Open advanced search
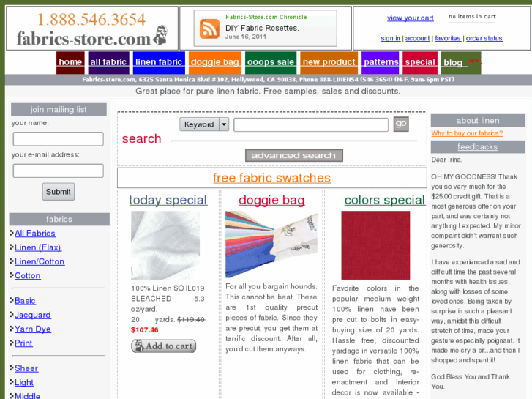Image resolution: width=532 pixels, height=399 pixels. coord(294,155)
